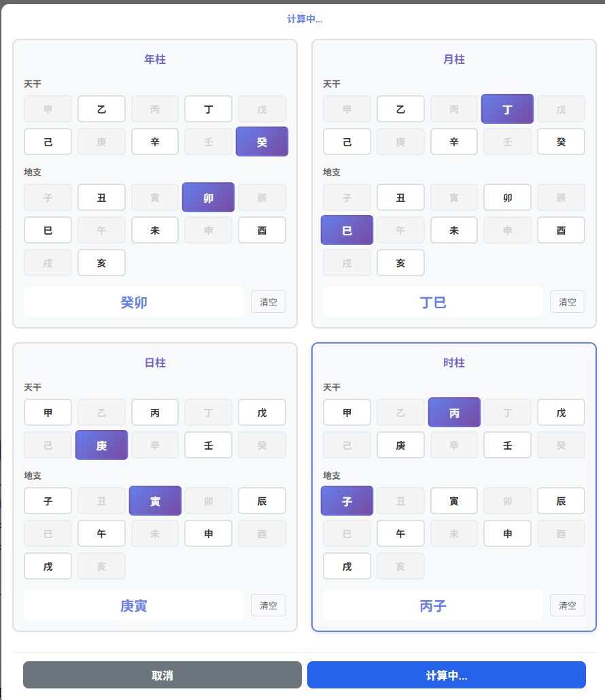Pick 酉 earthly branch in 年柱
605x700 pixels.
[262, 230]
